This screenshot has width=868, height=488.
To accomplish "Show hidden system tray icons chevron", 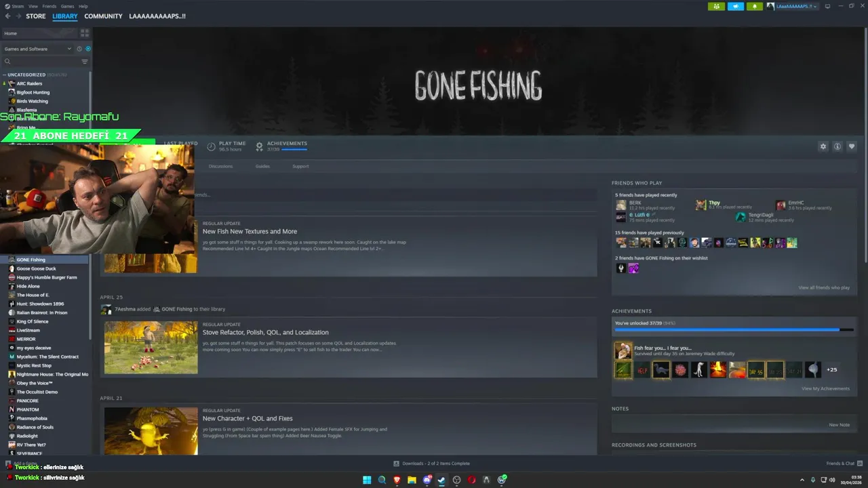I will pos(802,480).
